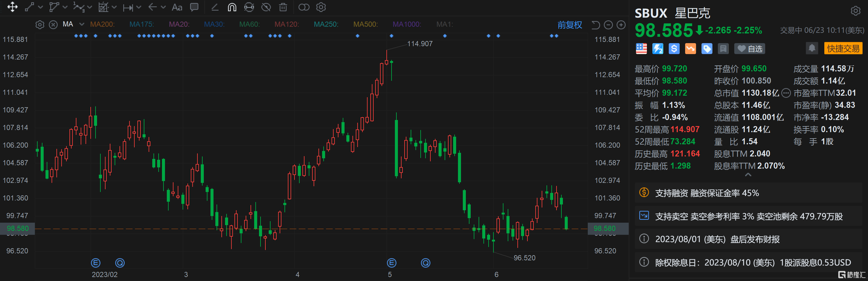Screen dimensions: 868x281
Task: Select the polygon shape drawing tool
Action: pyautogui.click(x=54, y=7)
